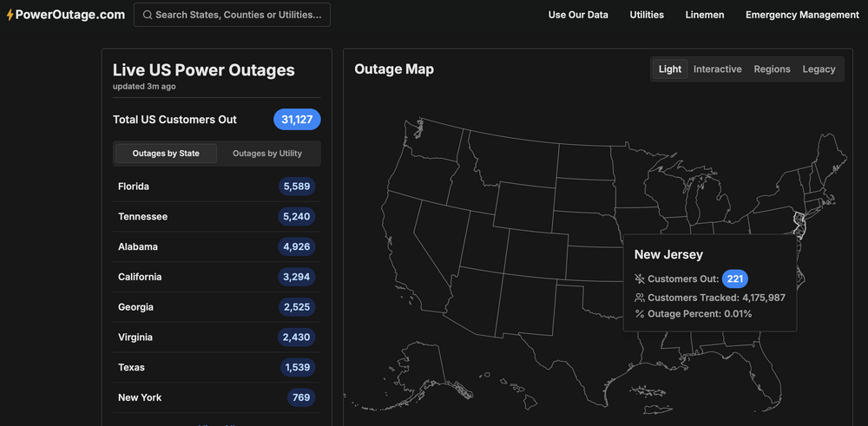Switch to Outages by Utility view
This screenshot has width=868, height=426.
pos(267,154)
